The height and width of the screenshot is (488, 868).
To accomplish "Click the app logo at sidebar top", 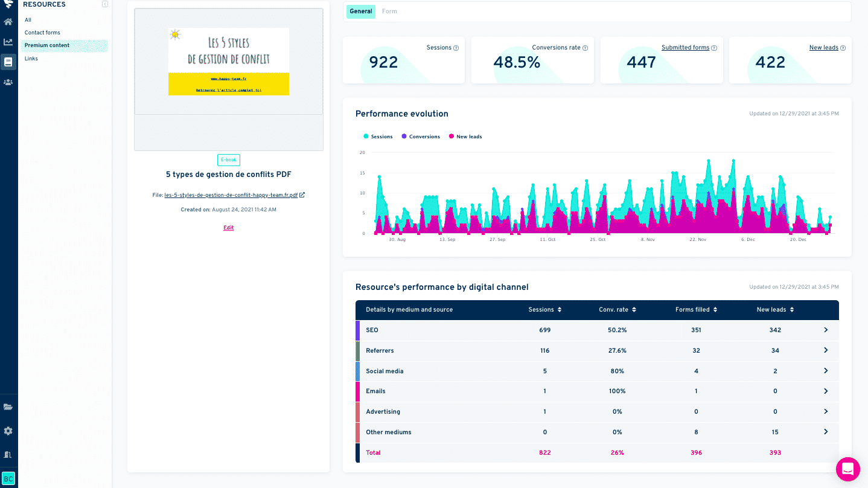I will (x=8, y=4).
